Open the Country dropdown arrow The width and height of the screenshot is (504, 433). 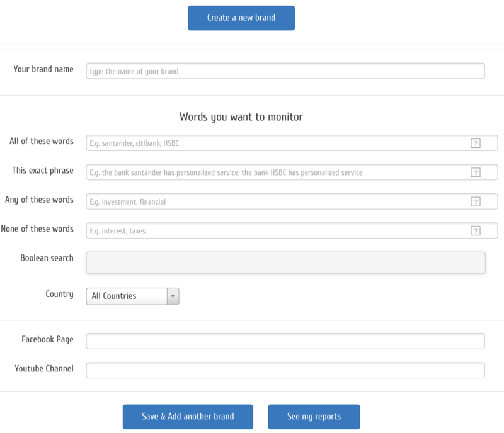click(173, 296)
